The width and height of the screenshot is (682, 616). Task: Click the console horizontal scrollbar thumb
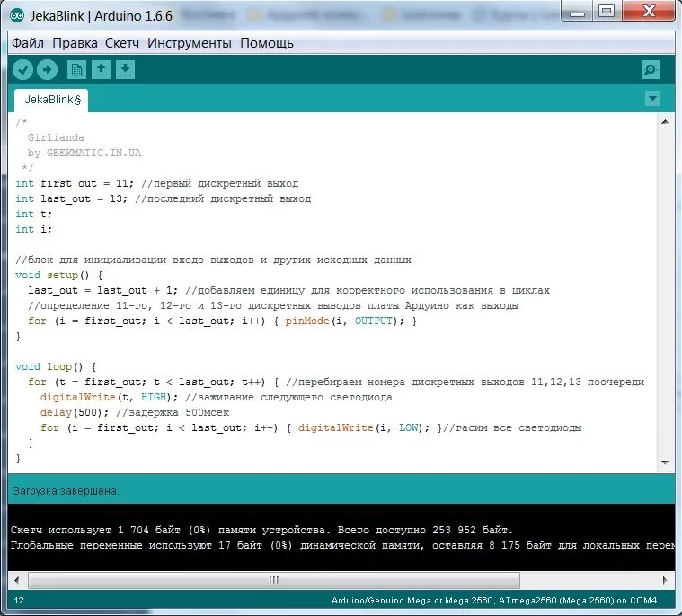coord(274,580)
